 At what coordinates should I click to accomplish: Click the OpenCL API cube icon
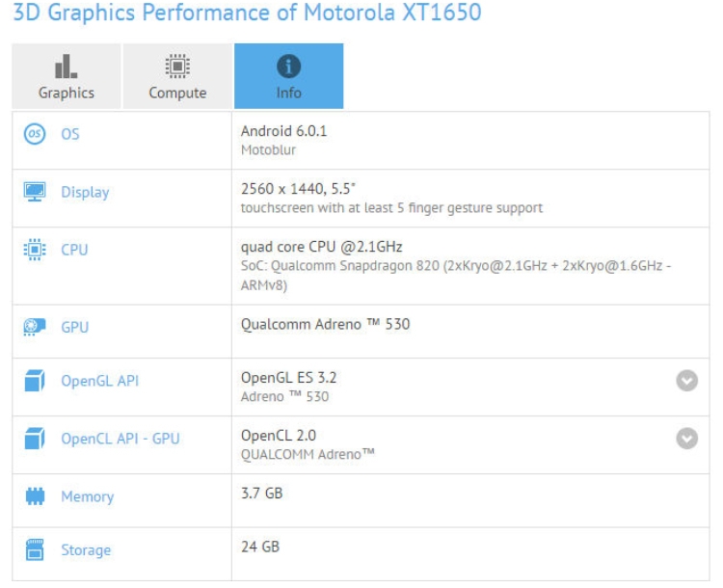[x=32, y=440]
